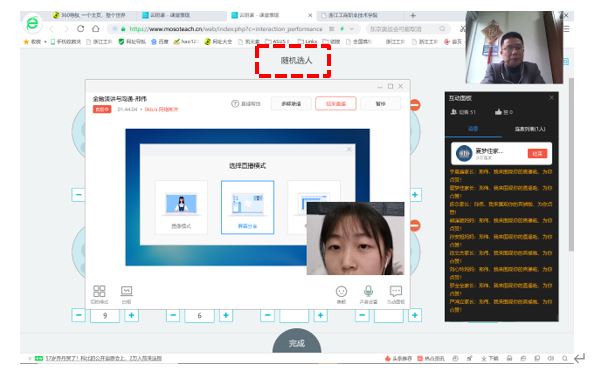Click the 暂停 button in live window

[x=380, y=104]
